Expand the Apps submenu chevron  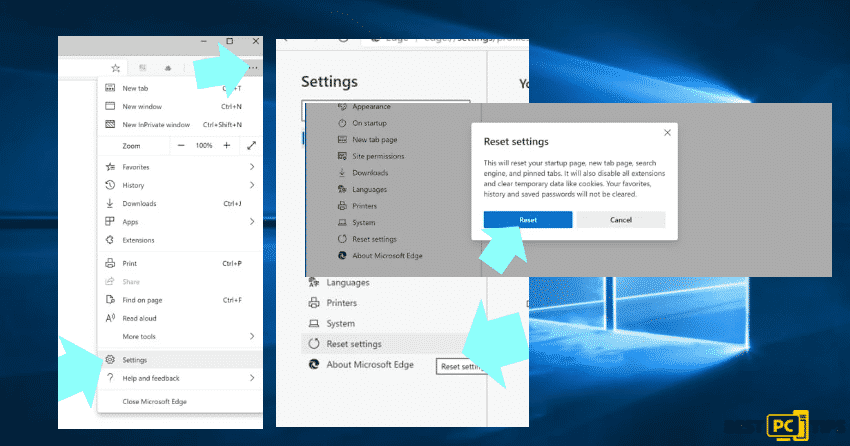coord(252,222)
